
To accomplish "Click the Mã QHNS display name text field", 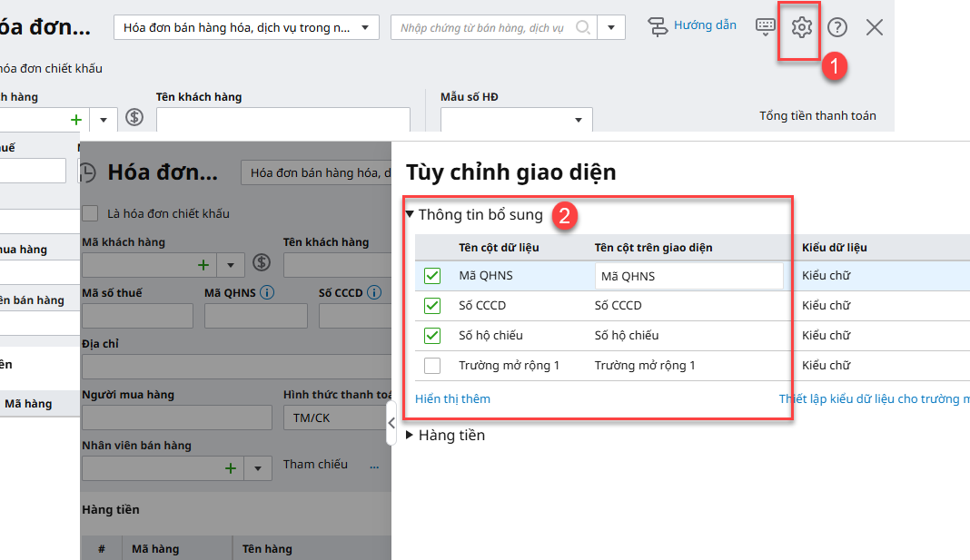I will [x=688, y=276].
